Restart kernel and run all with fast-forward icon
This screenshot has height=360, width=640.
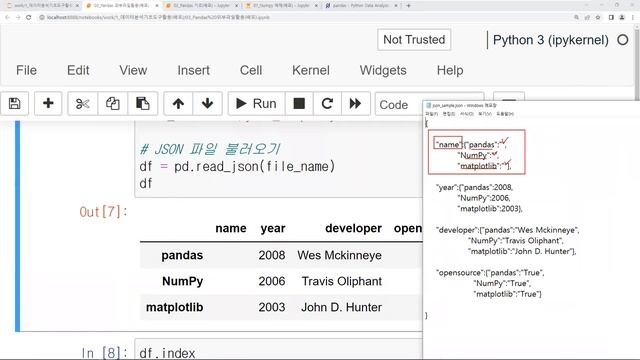(355, 104)
